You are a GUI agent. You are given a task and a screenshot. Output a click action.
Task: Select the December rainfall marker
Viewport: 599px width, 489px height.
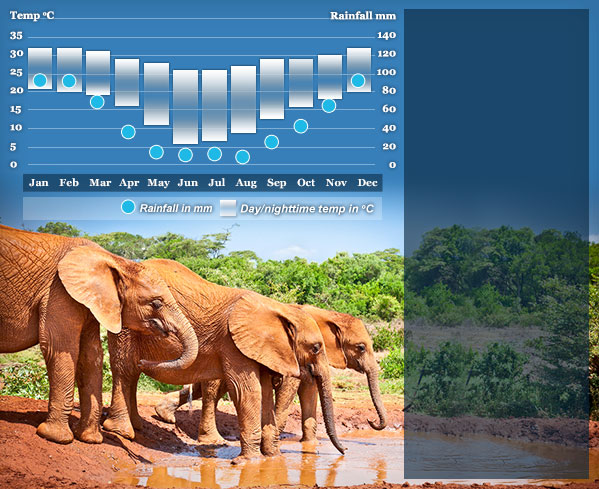(x=358, y=81)
